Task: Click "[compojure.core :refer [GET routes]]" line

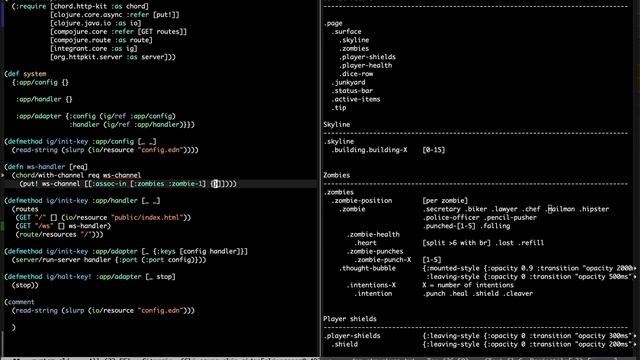Action: point(118,31)
